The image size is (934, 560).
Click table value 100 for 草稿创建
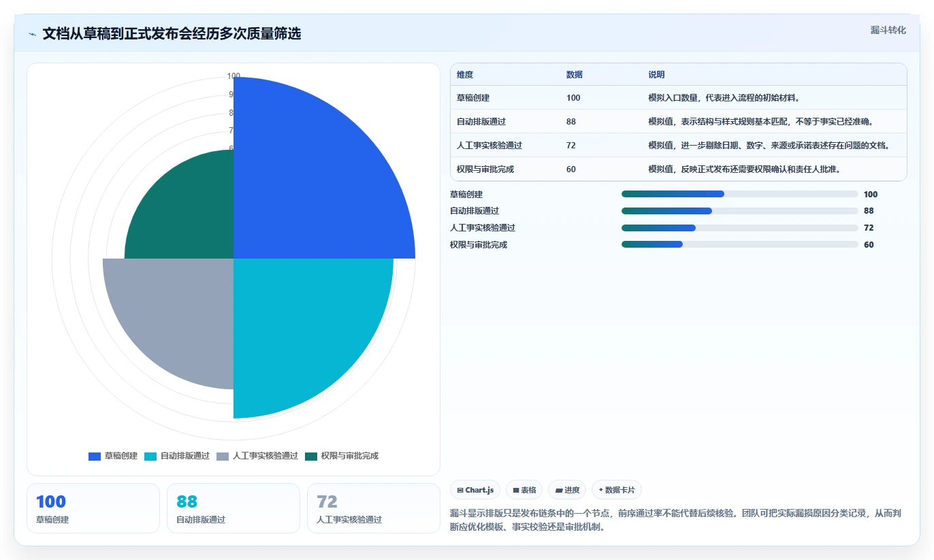pyautogui.click(x=573, y=98)
